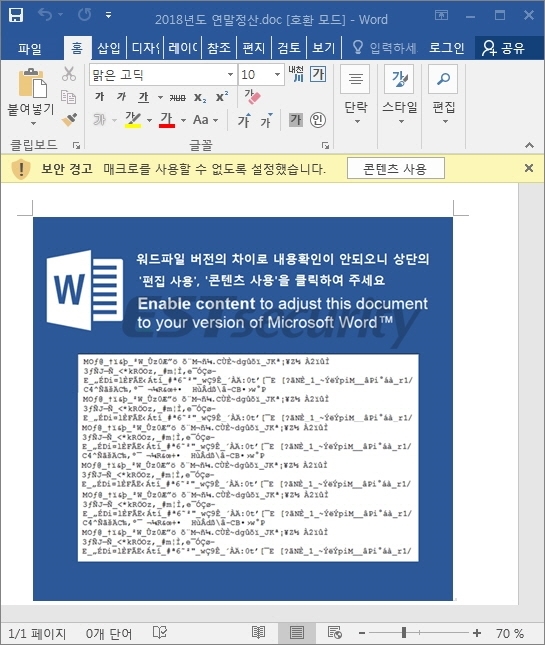545x645 pixels.
Task: Open the 맑은 고딕 font name dropdown
Action: click(x=230, y=75)
